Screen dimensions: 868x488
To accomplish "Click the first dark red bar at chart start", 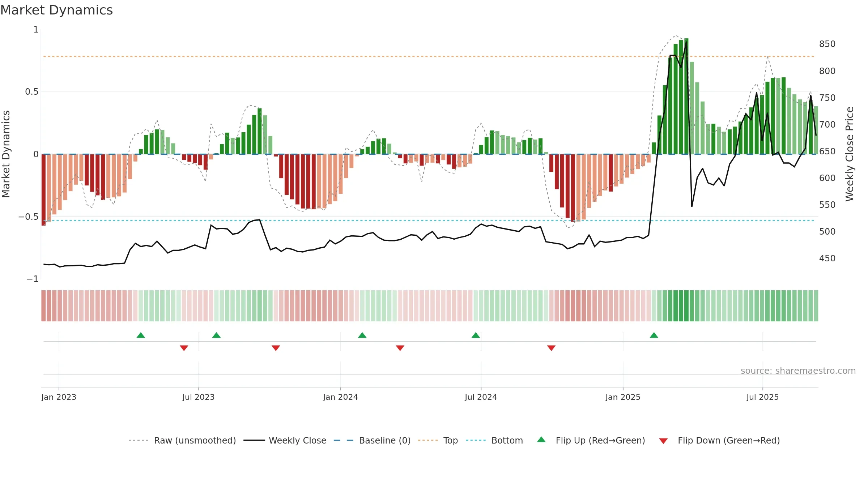I will 43,190.
